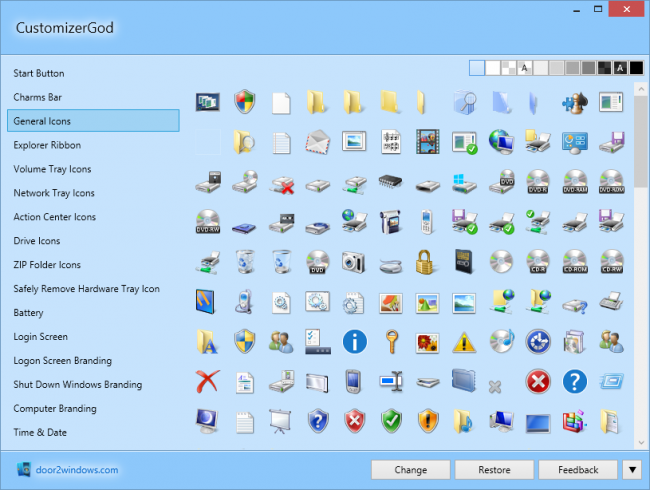
Task: Open Time & Date section
Action: click(x=40, y=432)
